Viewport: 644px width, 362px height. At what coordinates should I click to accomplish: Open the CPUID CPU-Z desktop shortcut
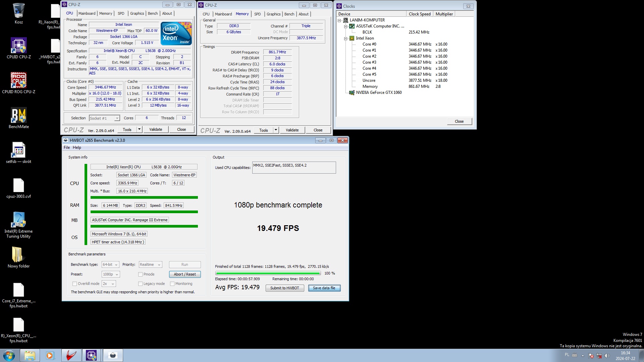coord(19,48)
